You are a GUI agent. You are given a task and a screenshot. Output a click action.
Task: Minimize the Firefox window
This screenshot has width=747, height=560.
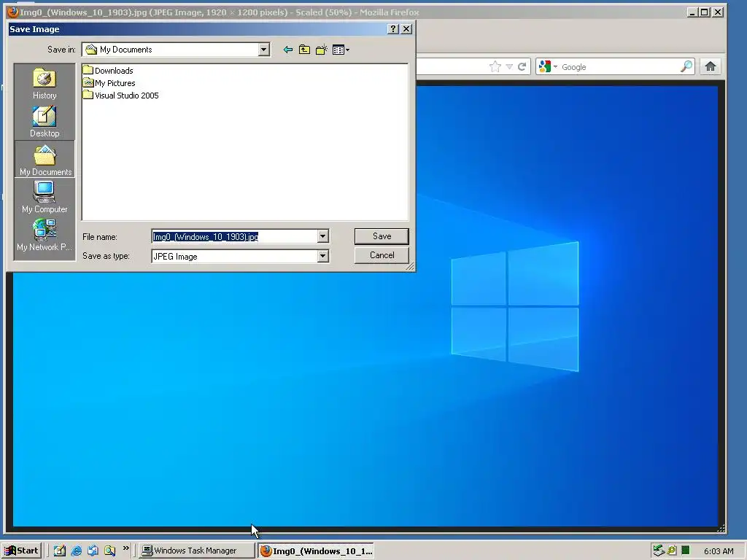click(x=693, y=12)
